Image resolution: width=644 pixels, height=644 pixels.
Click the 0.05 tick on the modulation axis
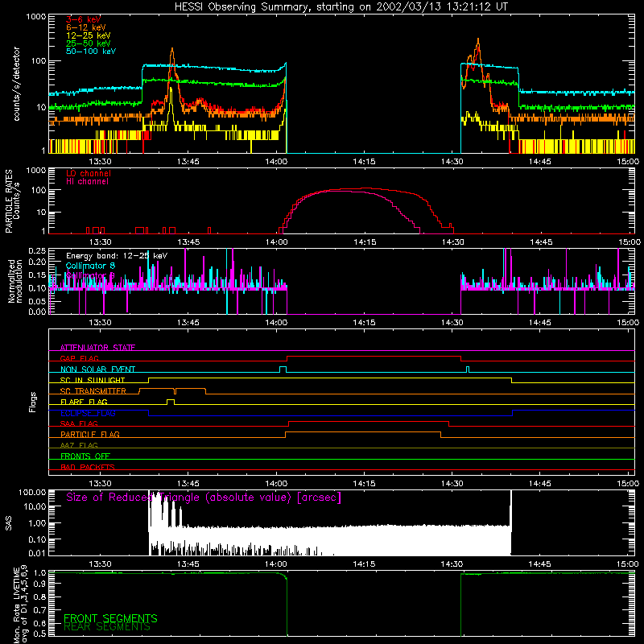[35, 301]
